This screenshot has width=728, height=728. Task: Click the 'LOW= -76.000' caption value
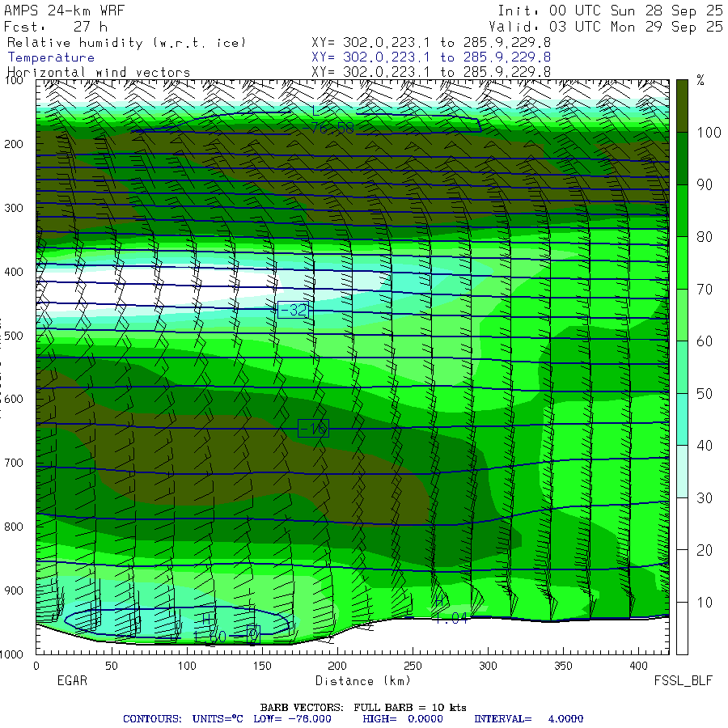coord(292,719)
